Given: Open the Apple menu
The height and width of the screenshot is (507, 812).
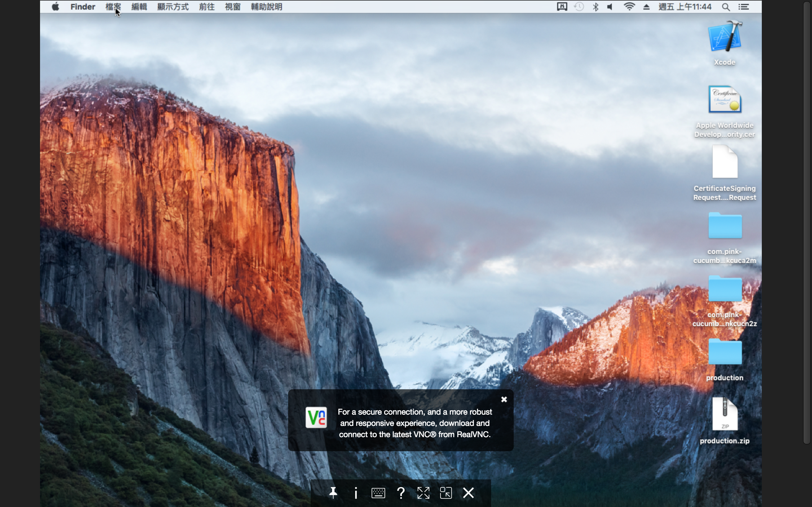Looking at the screenshot, I should point(55,7).
